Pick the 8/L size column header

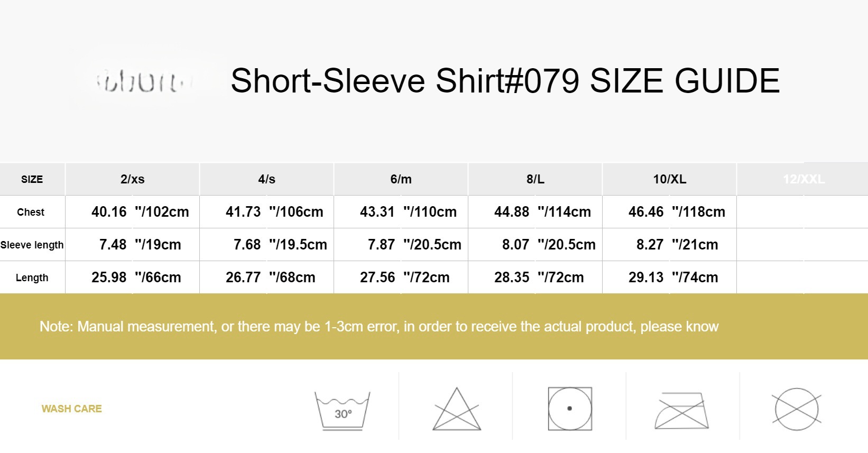[x=535, y=179]
